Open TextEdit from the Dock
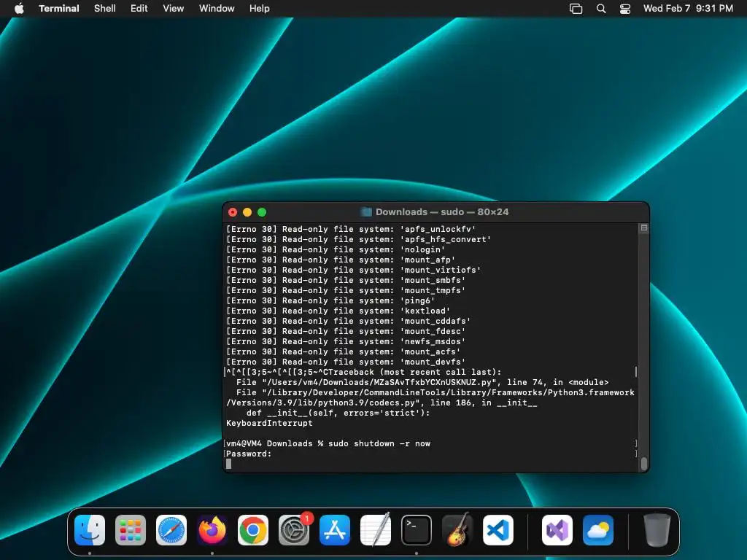 [x=376, y=530]
